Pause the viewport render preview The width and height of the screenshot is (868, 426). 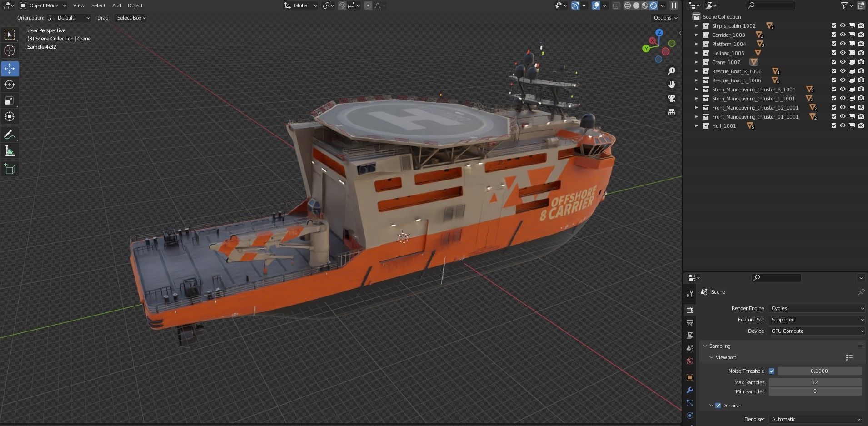pos(674,5)
